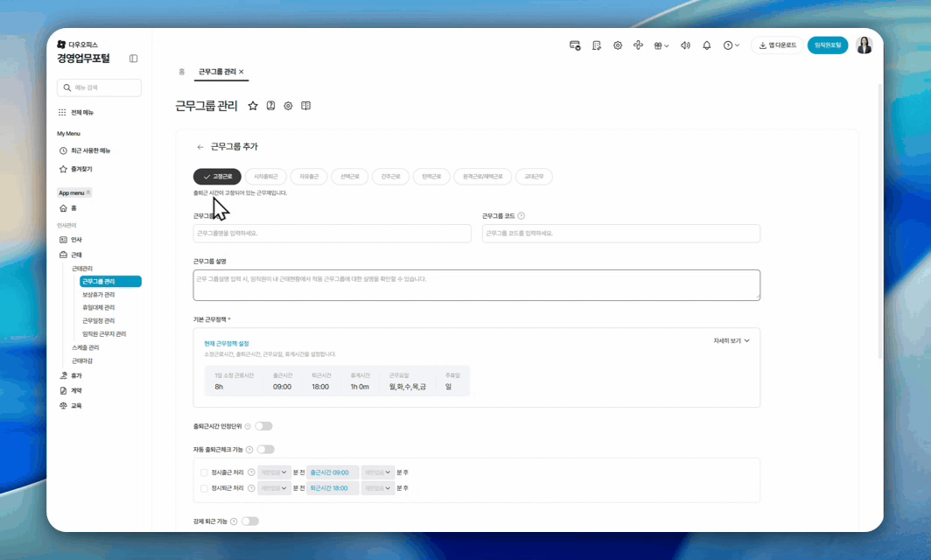Open 휴일대체 관리 in the sidebar
This screenshot has height=560, width=931.
tap(99, 308)
